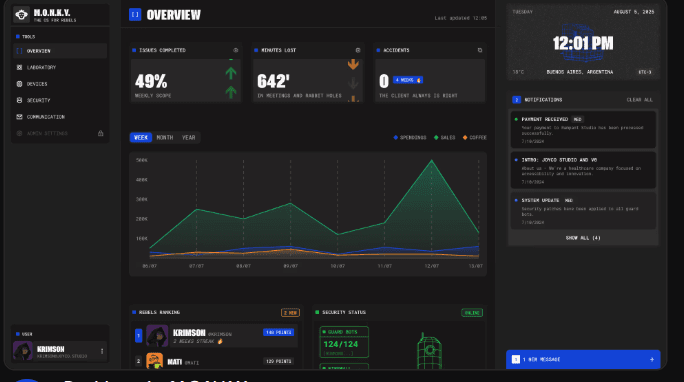Screen dimensions: 684x382
Task: Click Show All (4) notifications
Action: (x=583, y=238)
